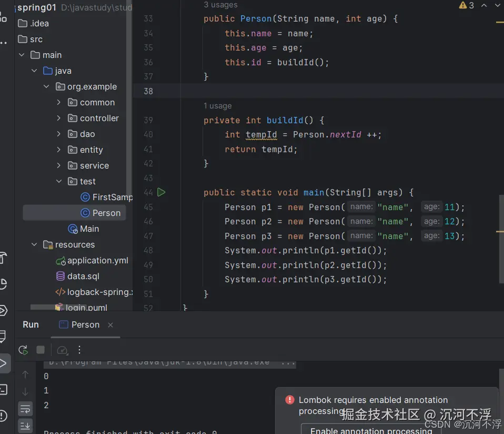504x434 pixels.
Task: Click the warnings indicator showing 3
Action: pyautogui.click(x=467, y=5)
